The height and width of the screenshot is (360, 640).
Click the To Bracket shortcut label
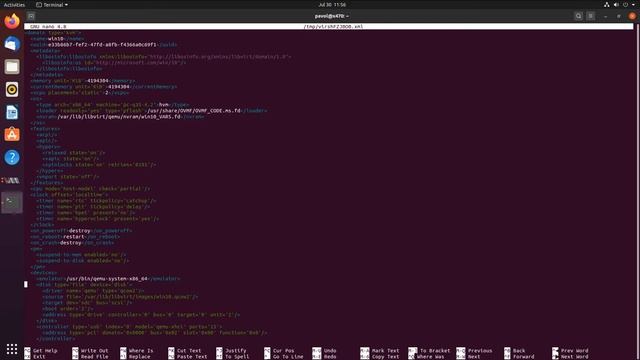[435, 351]
